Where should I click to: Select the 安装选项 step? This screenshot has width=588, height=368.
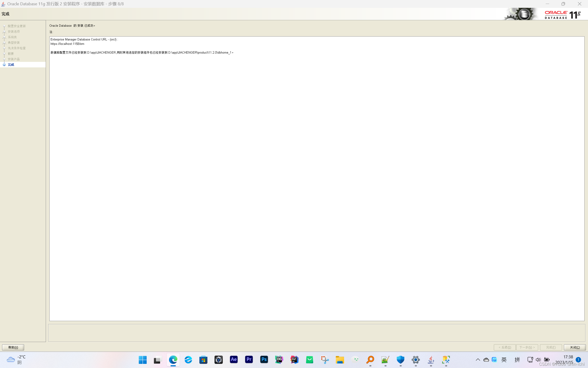[x=14, y=32]
